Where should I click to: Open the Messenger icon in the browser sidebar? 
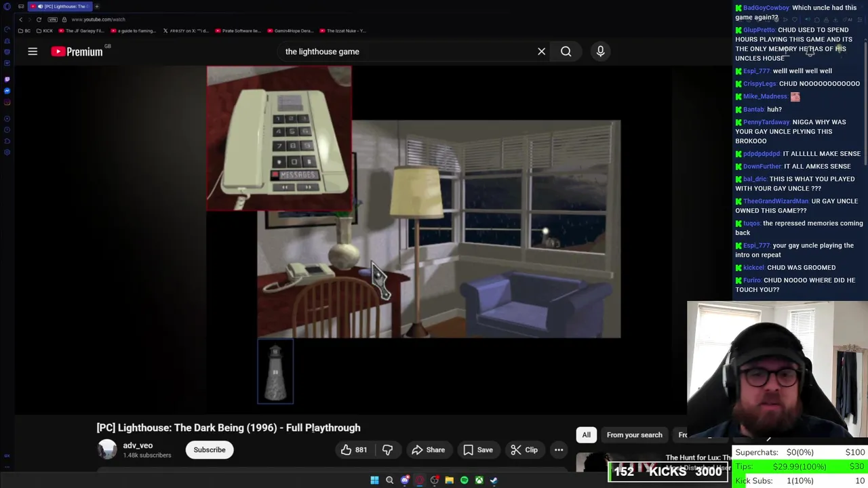pos(7,91)
